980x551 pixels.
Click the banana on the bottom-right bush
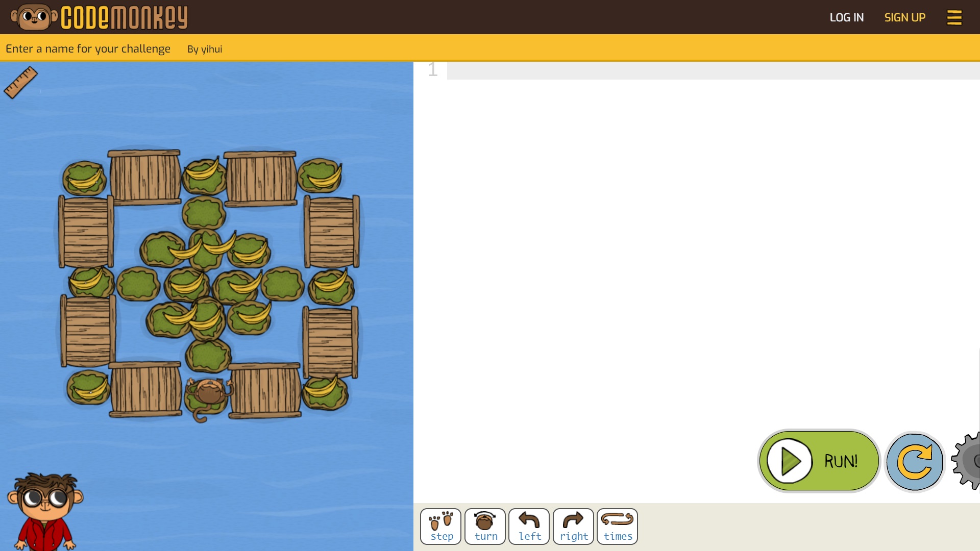(321, 388)
